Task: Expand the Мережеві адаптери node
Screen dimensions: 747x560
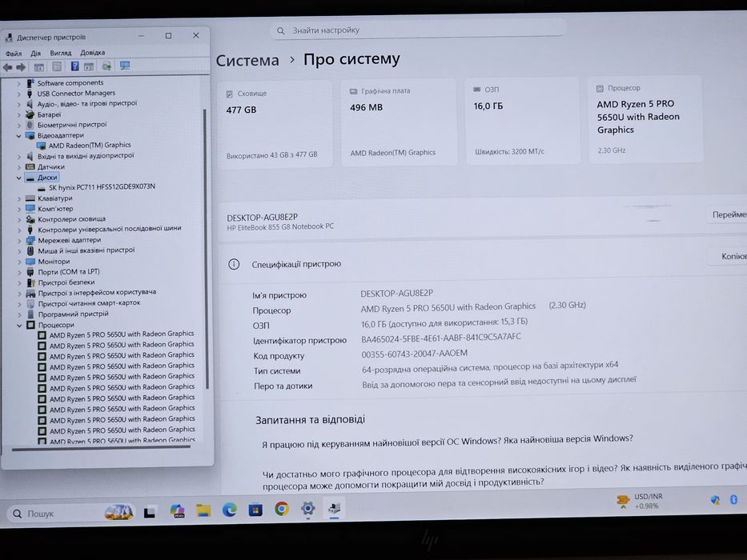Action: (x=19, y=241)
